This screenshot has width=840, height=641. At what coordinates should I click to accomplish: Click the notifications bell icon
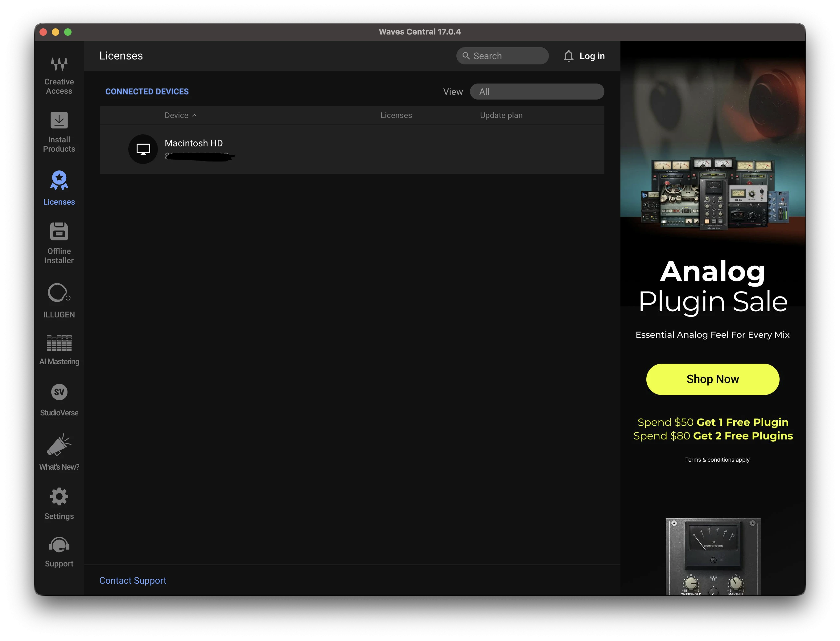(x=569, y=56)
